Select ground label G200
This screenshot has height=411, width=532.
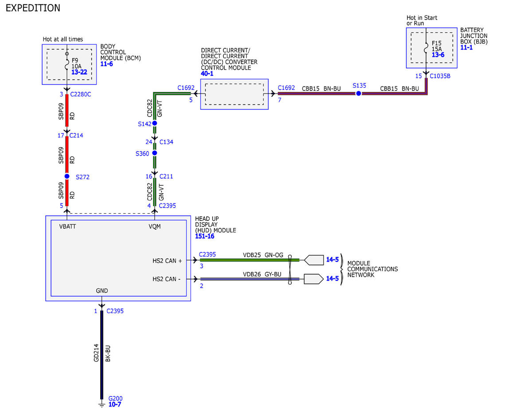tap(115, 398)
